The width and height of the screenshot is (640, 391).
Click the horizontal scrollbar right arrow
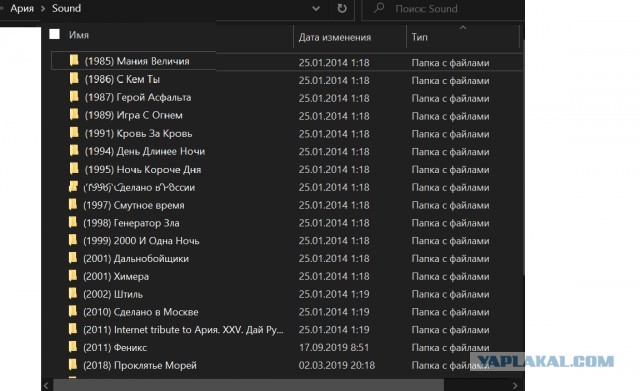point(515,385)
